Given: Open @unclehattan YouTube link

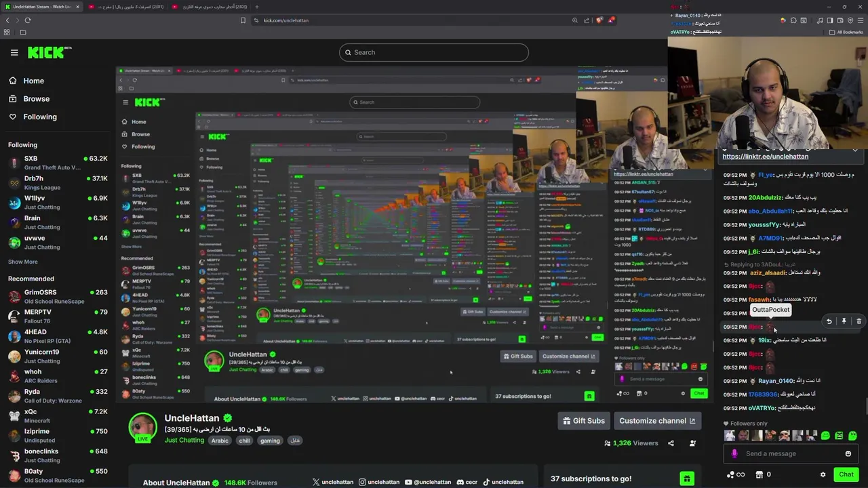Looking at the screenshot, I should pos(427,482).
